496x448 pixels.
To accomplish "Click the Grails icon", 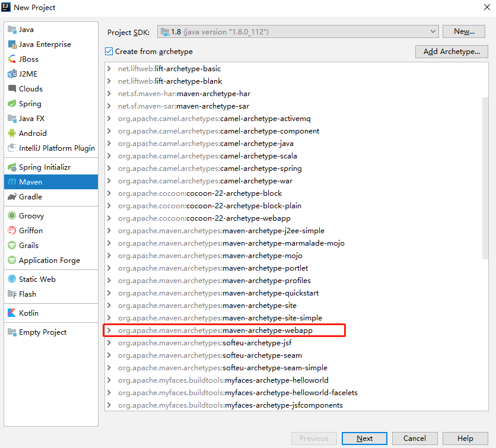I will pyautogui.click(x=12, y=245).
